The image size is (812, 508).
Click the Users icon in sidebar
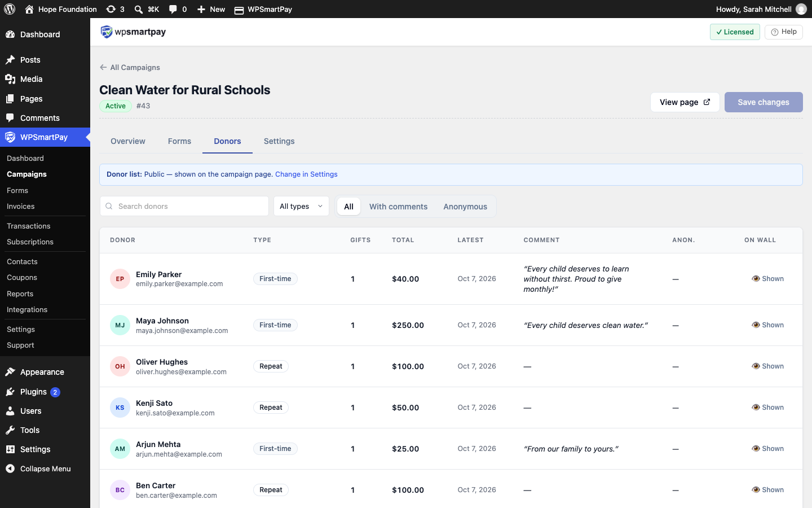pyautogui.click(x=10, y=411)
